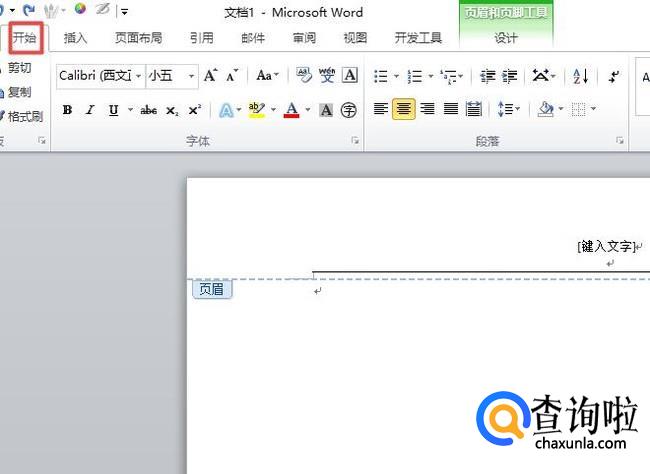Open customize quick access toolbar arrow
Viewport: 650px width, 474px height.
coord(124,11)
